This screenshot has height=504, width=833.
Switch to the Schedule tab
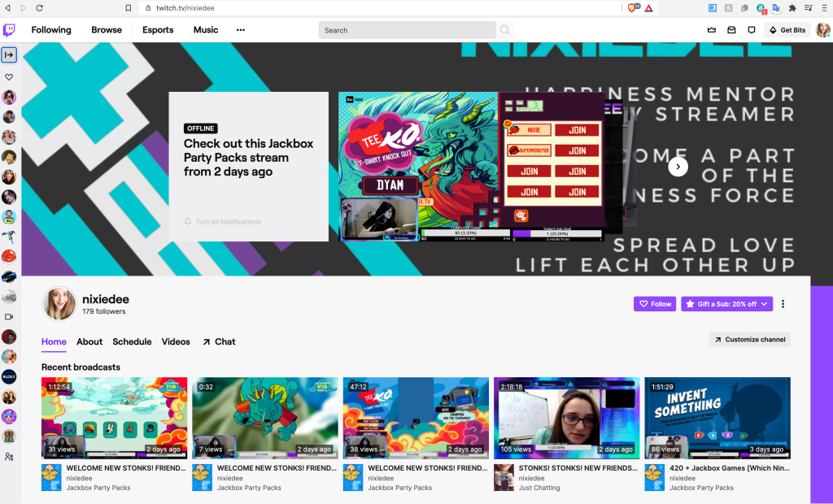coord(132,342)
